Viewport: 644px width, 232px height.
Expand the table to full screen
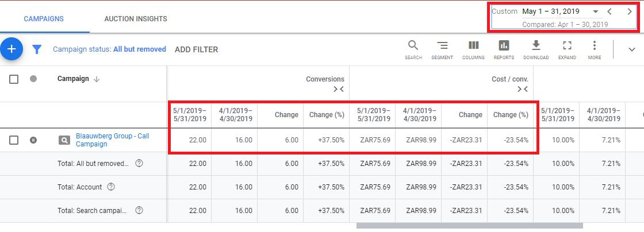coord(567,46)
